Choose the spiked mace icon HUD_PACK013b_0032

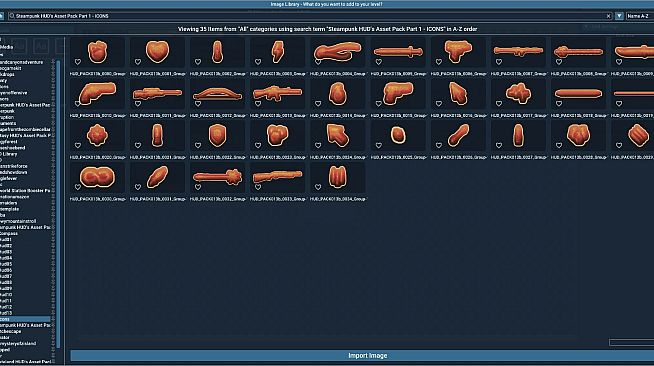[x=217, y=177]
